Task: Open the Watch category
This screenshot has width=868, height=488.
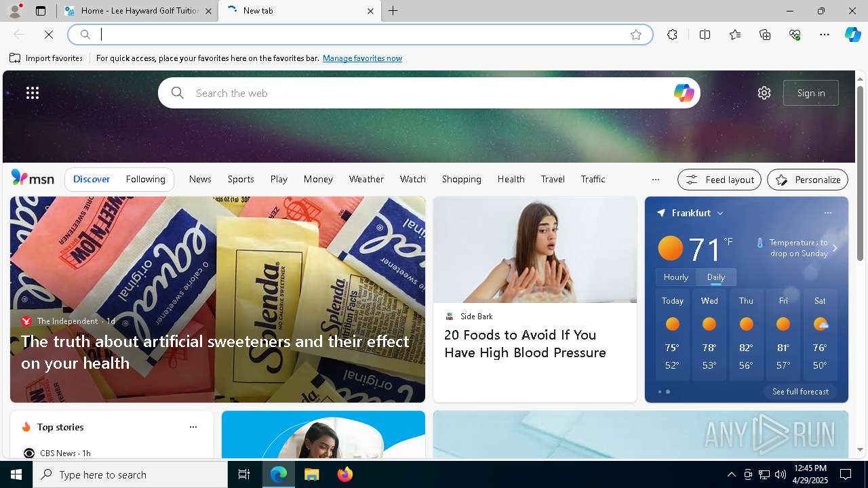Action: point(412,179)
